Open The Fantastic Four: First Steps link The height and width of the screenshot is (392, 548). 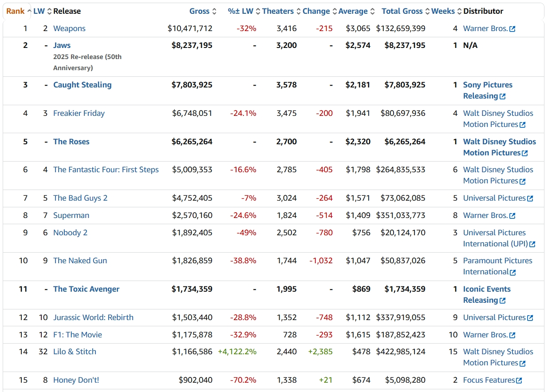106,170
